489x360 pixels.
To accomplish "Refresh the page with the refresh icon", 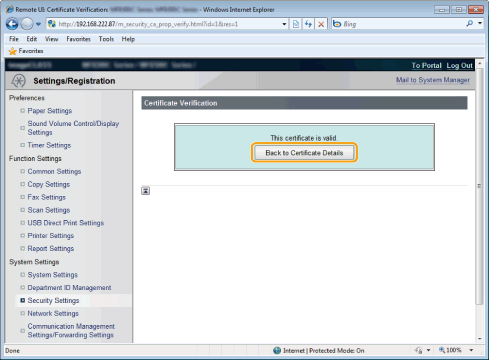I will pyautogui.click(x=308, y=24).
